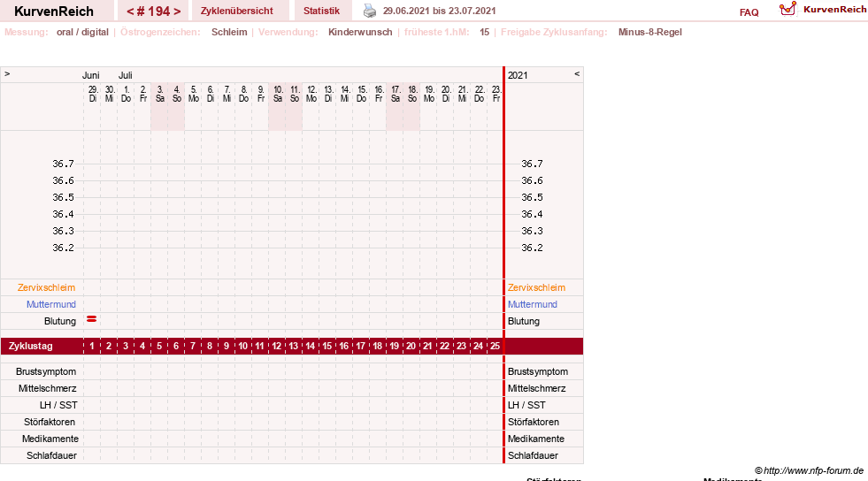868x481 pixels.
Task: Go to previous cycle with left arrow beside #194
Action: (x=130, y=11)
